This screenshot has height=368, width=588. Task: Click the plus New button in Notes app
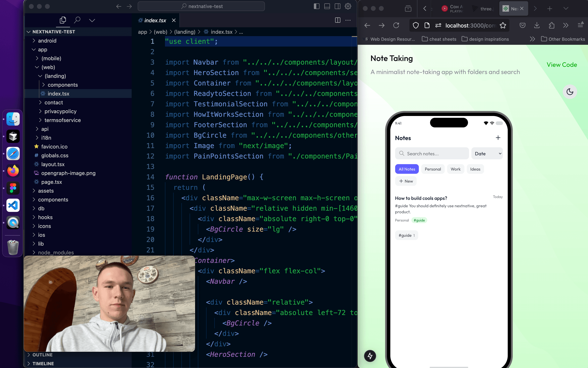click(406, 181)
